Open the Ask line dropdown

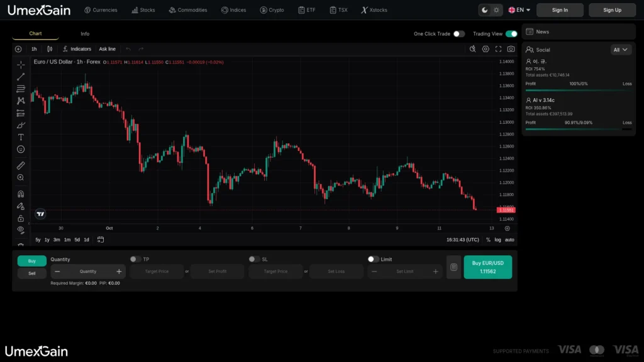[x=107, y=49]
